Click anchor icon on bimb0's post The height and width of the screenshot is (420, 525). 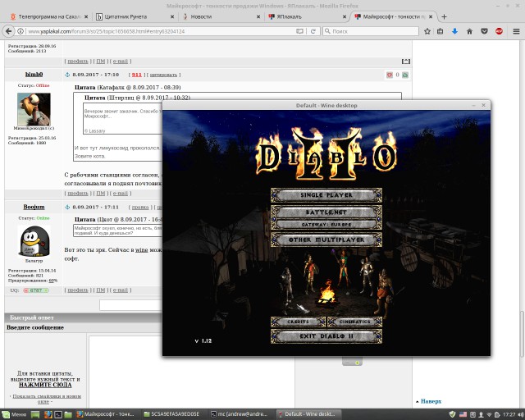pyautogui.click(x=67, y=75)
